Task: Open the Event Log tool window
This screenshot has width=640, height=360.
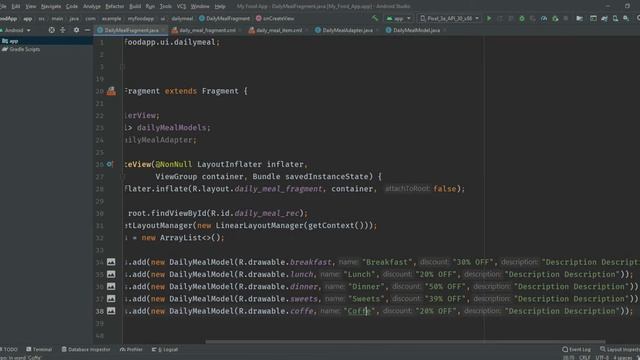Action: click(576, 349)
